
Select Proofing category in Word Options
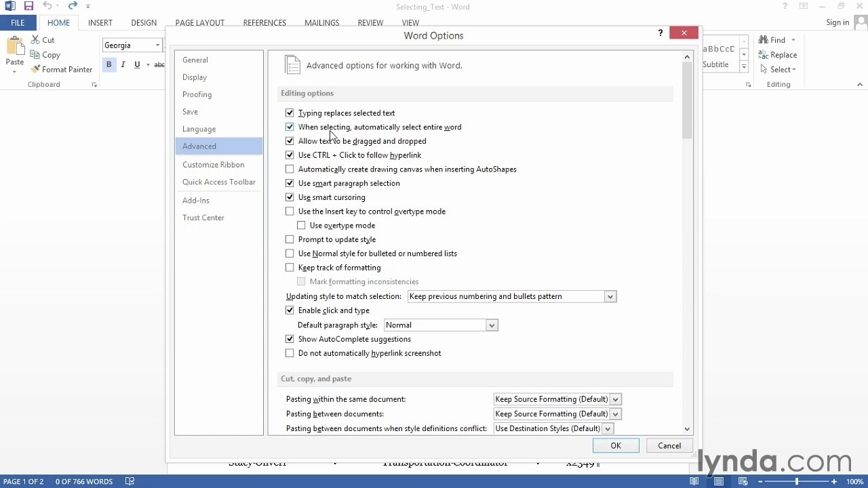point(218,94)
